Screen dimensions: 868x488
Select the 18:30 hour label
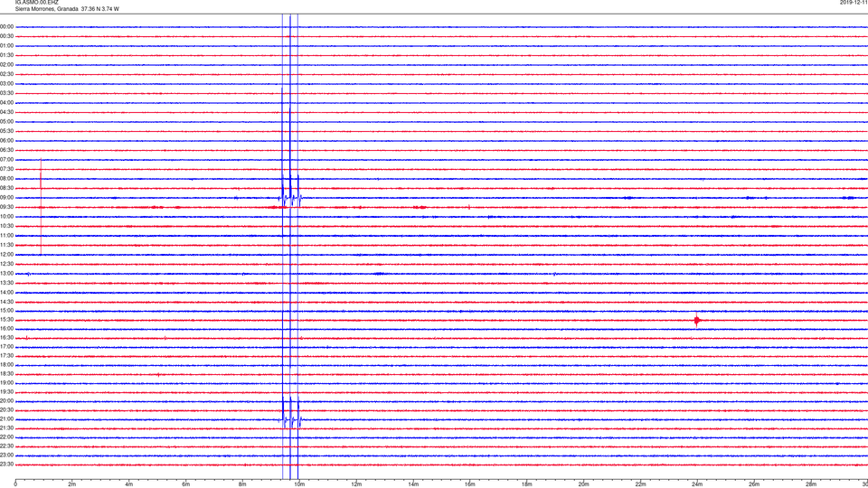tap(6, 374)
